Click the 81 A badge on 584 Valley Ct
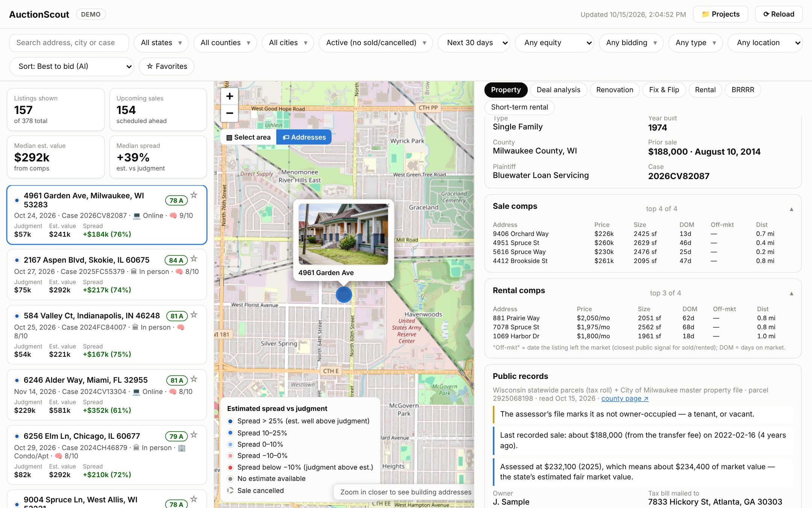 [177, 316]
